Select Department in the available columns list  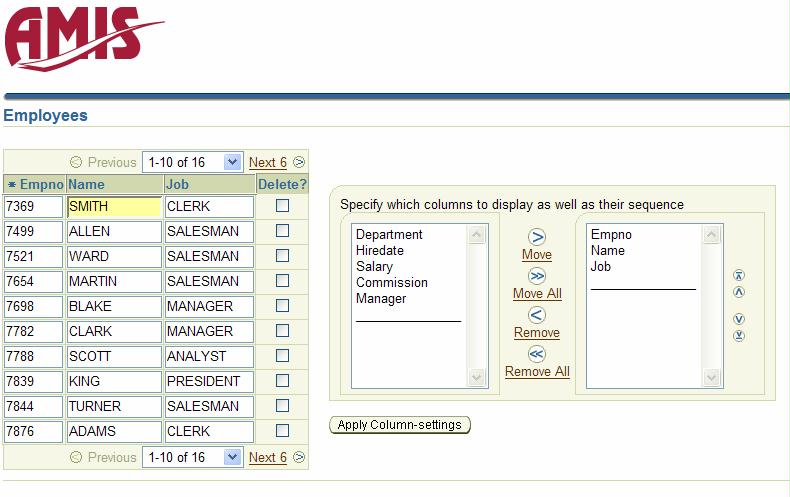click(x=389, y=235)
